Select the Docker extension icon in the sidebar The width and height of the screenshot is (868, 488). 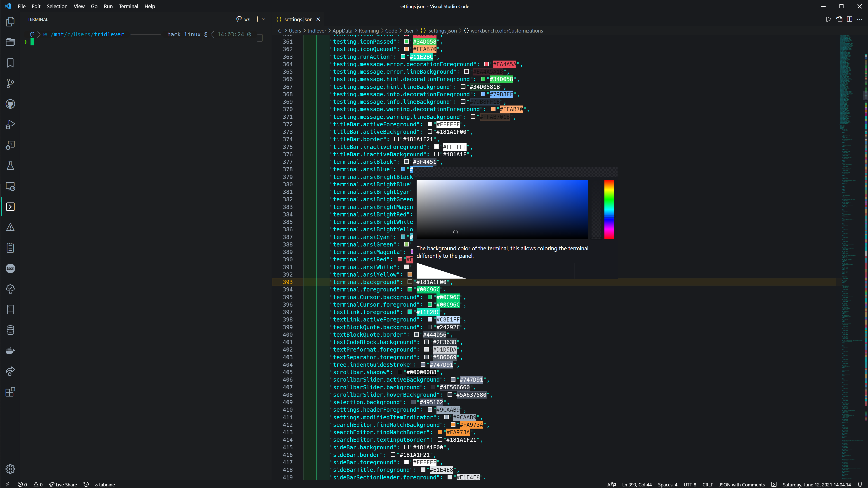pos(10,351)
